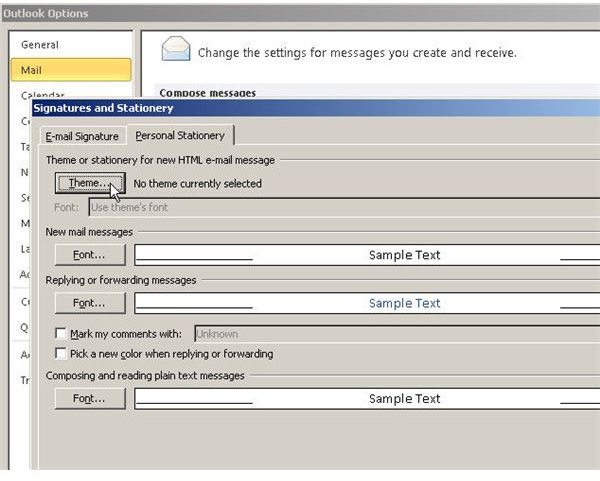Select Mail in Outlook Options sidebar

click(x=71, y=70)
